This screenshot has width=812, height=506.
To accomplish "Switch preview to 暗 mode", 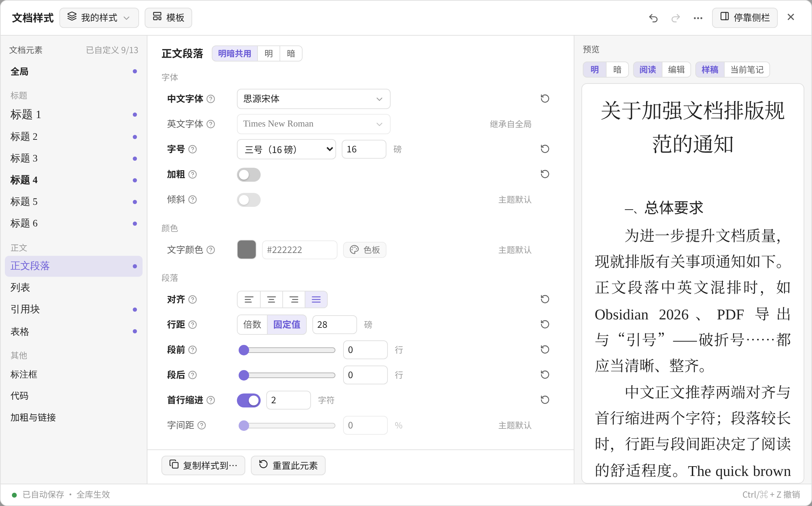I will click(617, 70).
